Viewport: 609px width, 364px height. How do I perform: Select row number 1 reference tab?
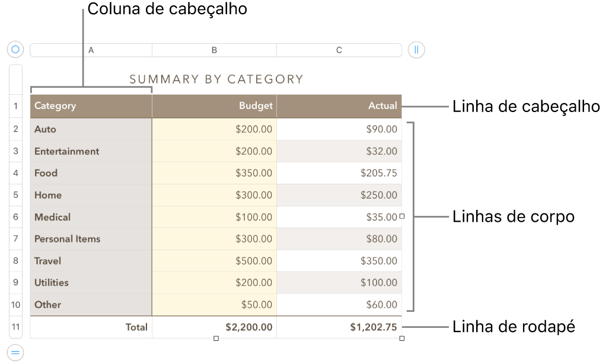(15, 106)
